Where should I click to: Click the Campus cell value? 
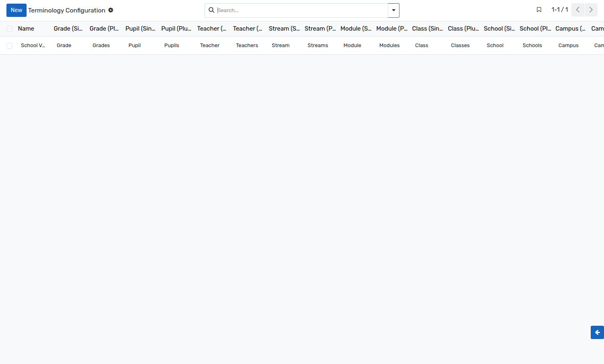[x=569, y=45]
